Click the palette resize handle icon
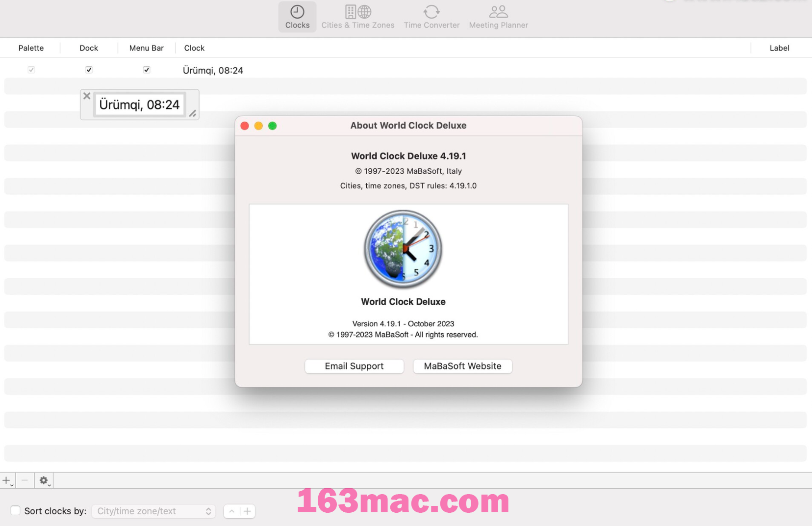The image size is (812, 526). coord(193,113)
